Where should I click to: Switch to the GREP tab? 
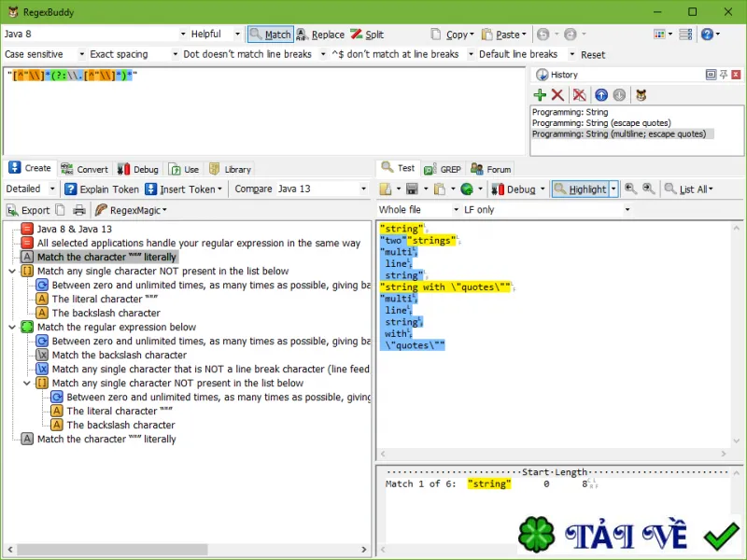click(443, 170)
